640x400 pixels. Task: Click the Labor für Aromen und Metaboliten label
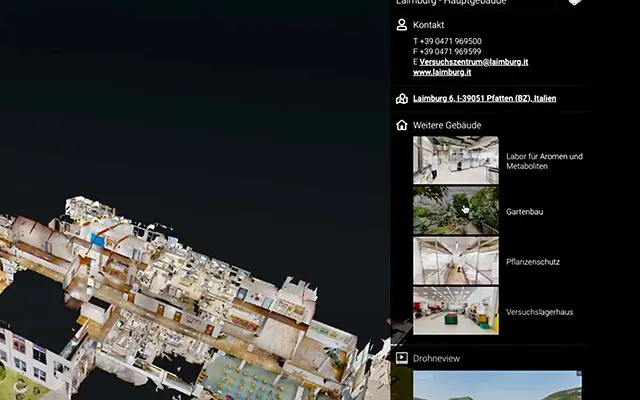(x=544, y=161)
